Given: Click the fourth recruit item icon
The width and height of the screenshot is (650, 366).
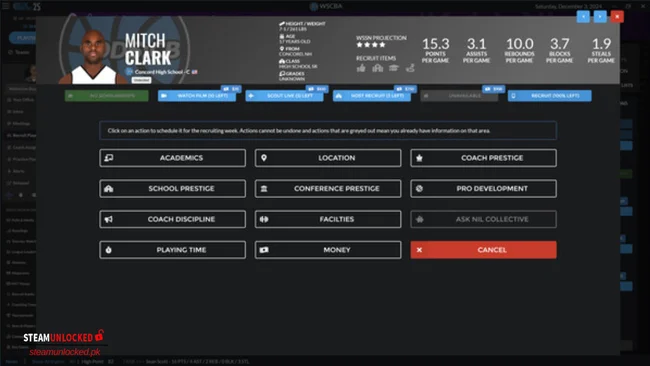Looking at the screenshot, I should (x=410, y=68).
